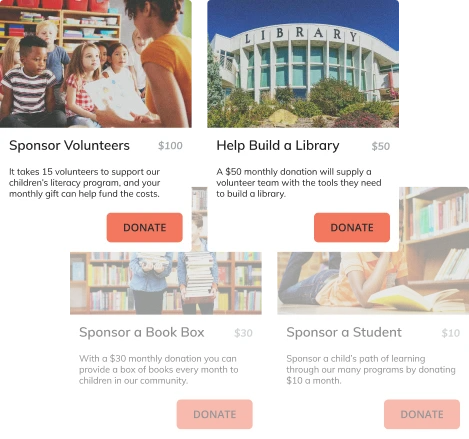
Task: Click the Donate button under Sponsor a Book Box
Action: (x=215, y=414)
